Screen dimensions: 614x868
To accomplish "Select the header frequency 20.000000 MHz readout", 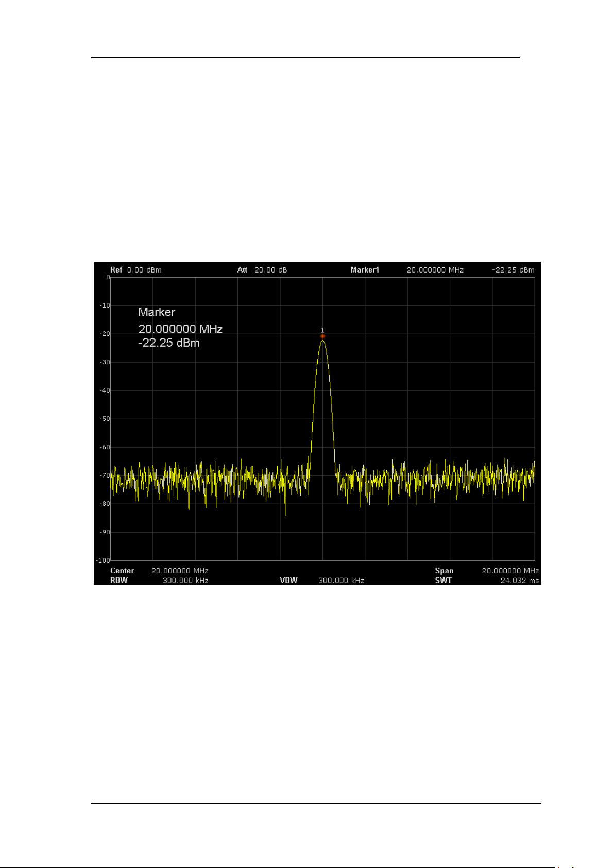I will click(435, 270).
